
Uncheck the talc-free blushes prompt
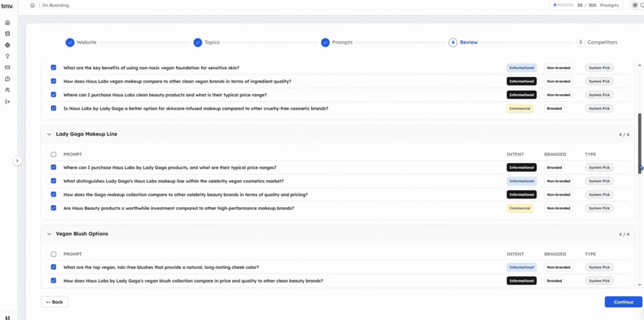tap(53, 267)
